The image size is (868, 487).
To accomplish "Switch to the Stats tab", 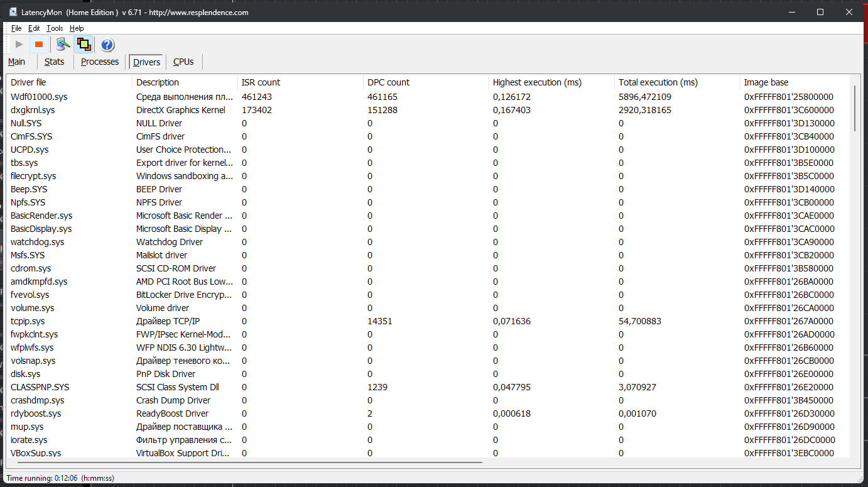I will [x=55, y=62].
